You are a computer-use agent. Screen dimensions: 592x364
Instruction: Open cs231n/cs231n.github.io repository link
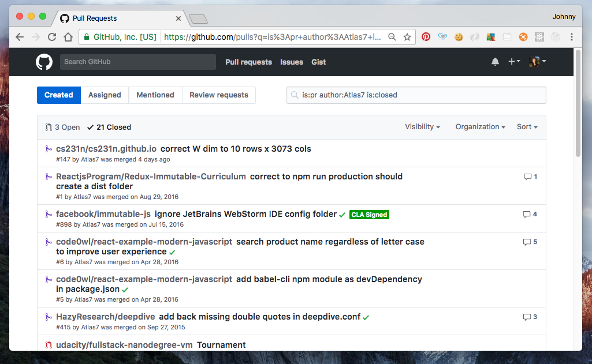tap(106, 149)
